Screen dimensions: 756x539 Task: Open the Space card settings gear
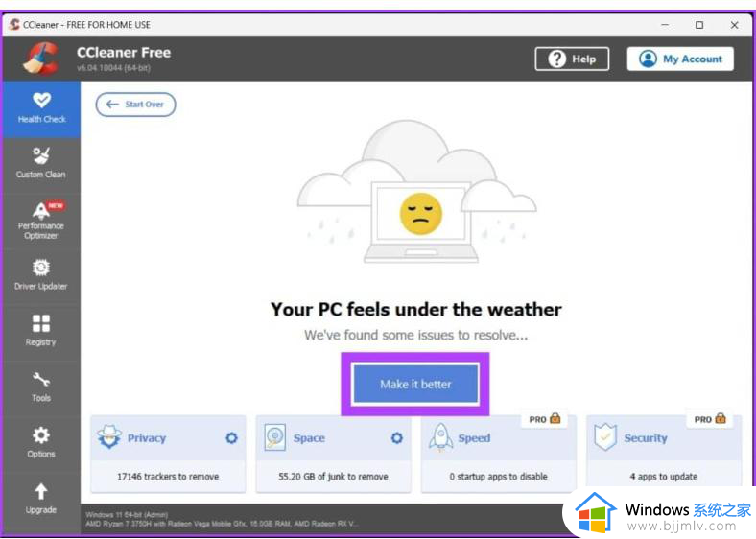[x=397, y=437]
